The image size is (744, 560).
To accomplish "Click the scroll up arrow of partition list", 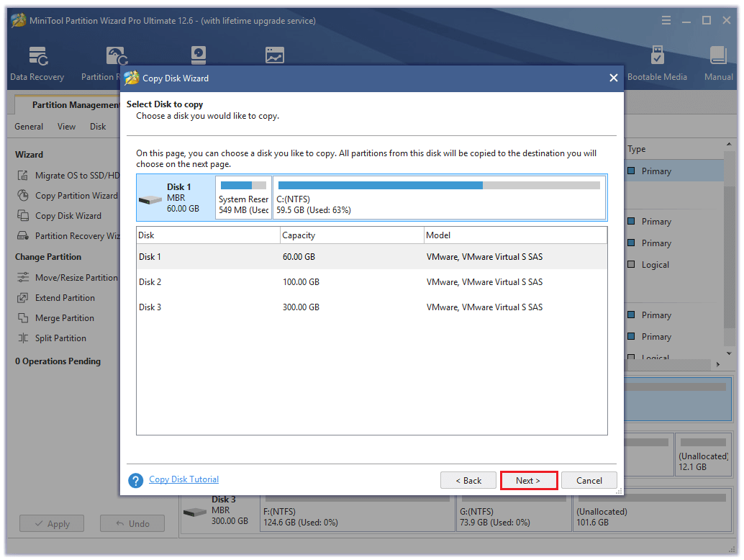I will pyautogui.click(x=729, y=144).
